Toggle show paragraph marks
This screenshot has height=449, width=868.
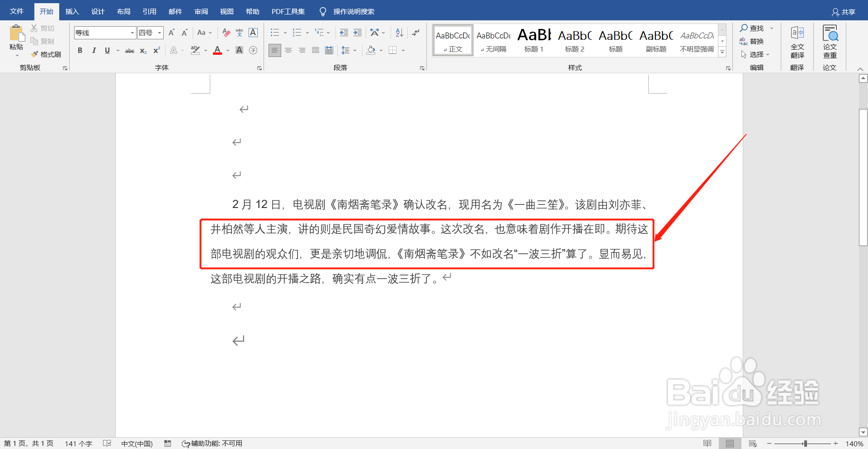click(415, 33)
